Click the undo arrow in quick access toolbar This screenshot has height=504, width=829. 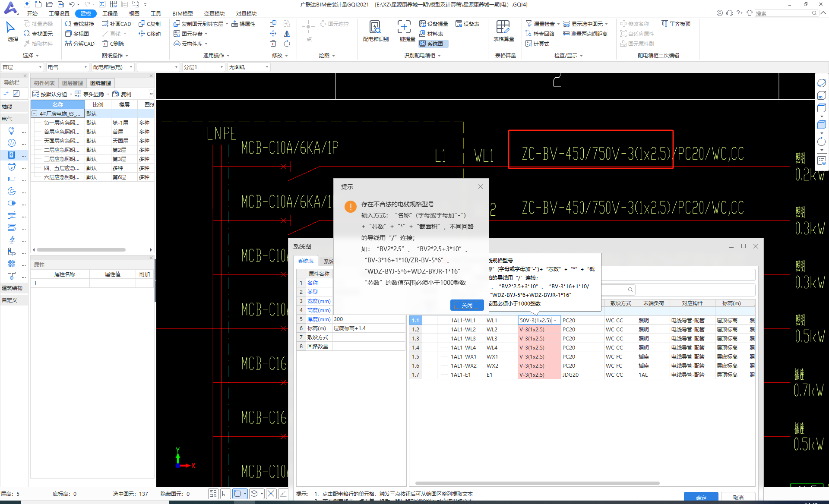[72, 4]
